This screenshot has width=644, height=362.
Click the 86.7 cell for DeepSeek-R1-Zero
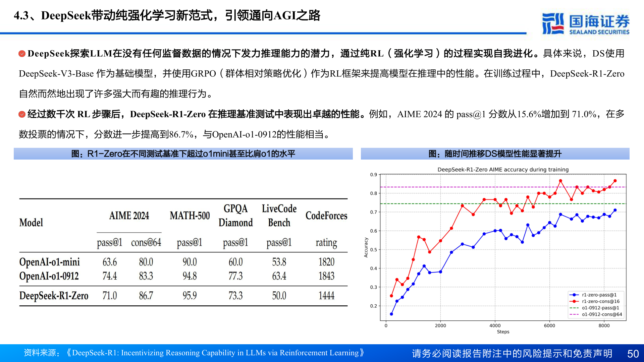click(146, 296)
